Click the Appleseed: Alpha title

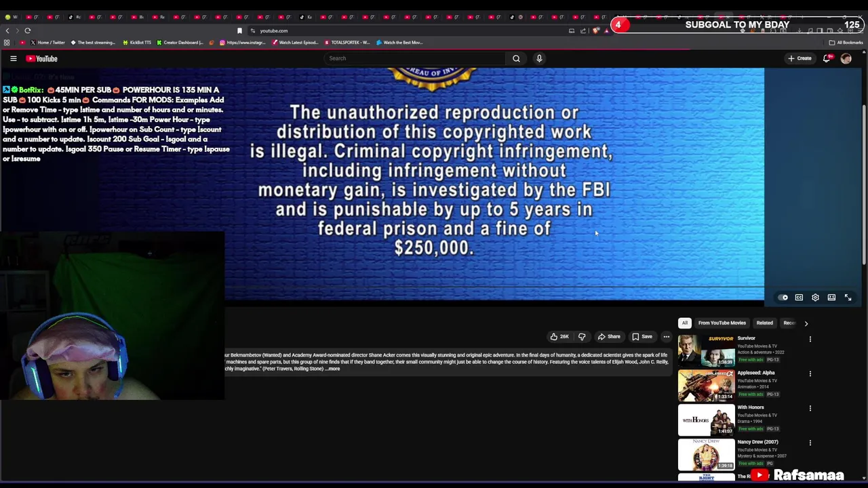click(x=755, y=373)
